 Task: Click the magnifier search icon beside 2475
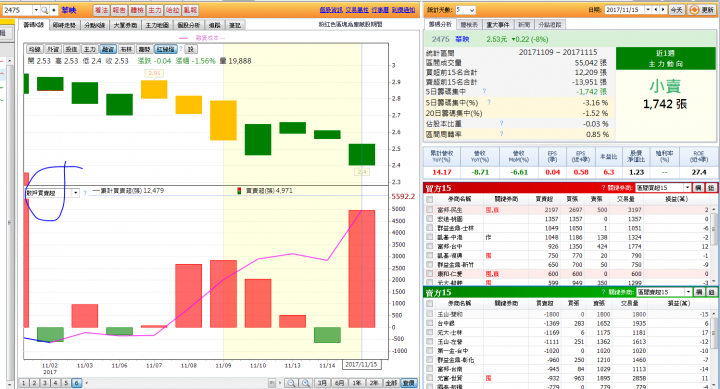(x=45, y=10)
